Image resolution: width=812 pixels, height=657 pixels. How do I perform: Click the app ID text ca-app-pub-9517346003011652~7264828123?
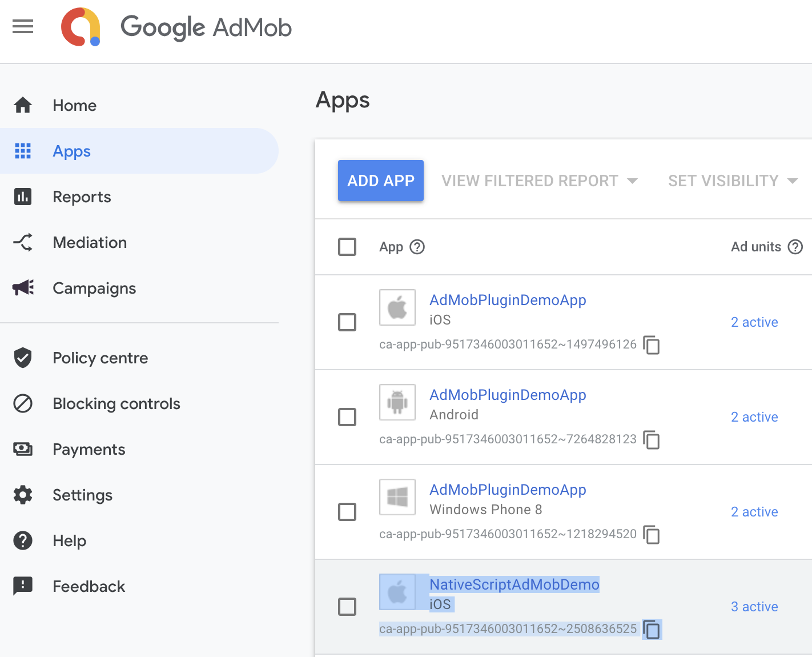[508, 439]
